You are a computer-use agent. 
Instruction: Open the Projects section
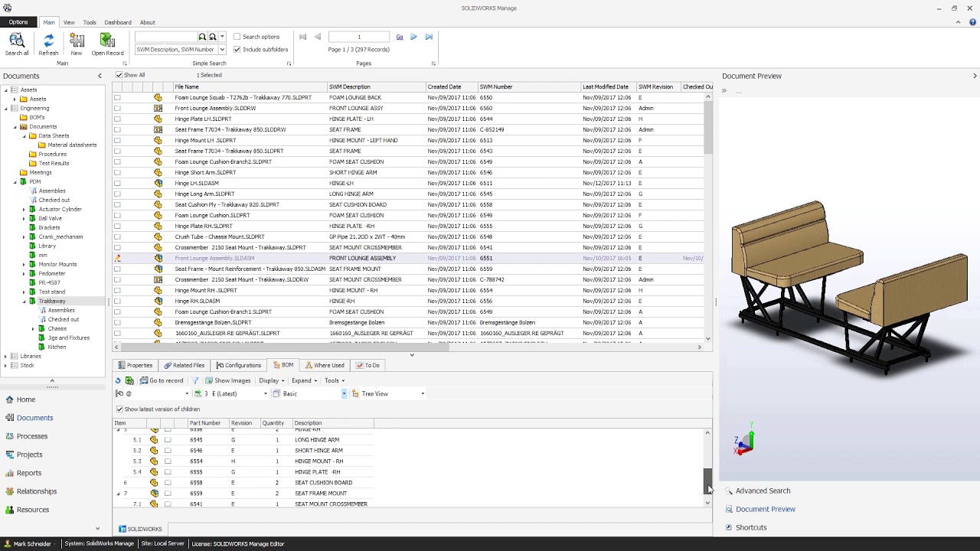pyautogui.click(x=29, y=455)
